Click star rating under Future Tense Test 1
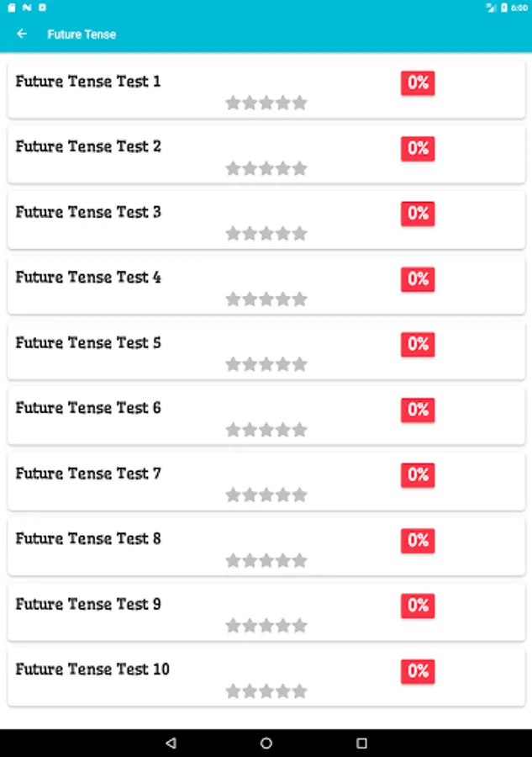 [266, 103]
